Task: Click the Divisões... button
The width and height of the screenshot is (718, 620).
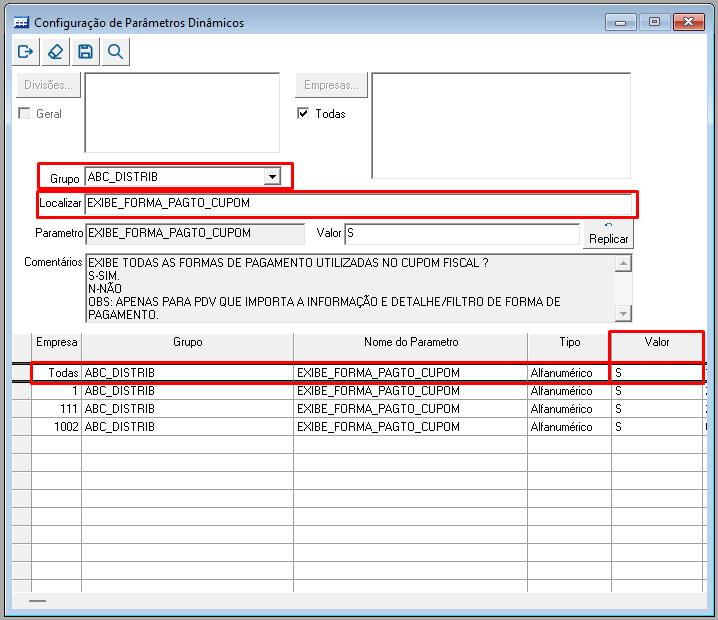Action: (x=48, y=85)
